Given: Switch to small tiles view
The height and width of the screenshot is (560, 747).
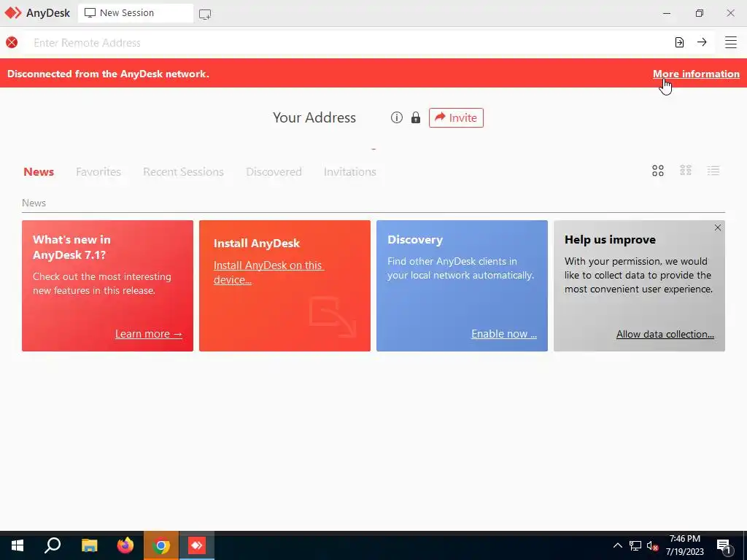Looking at the screenshot, I should tap(686, 170).
